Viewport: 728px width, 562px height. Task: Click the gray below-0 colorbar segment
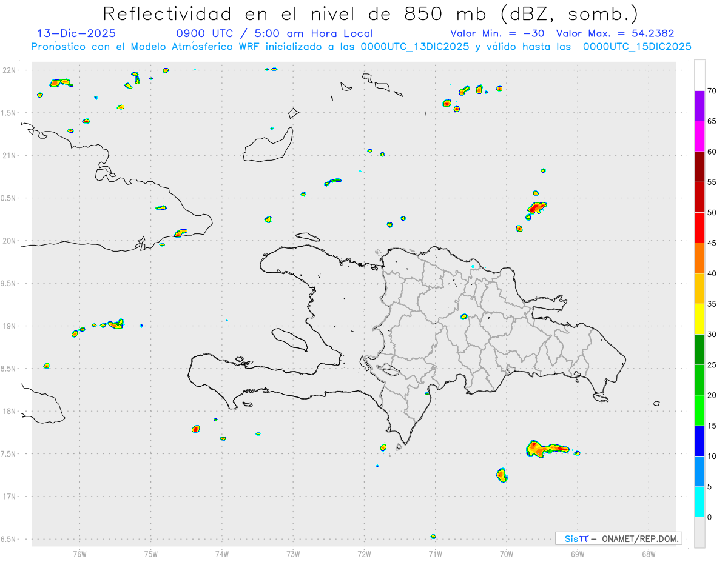(x=699, y=532)
